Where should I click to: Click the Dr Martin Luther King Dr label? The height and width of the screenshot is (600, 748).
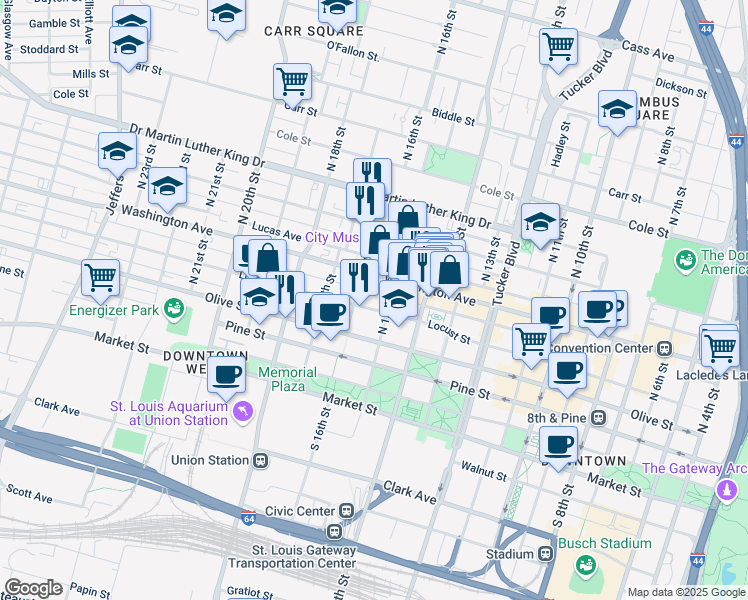tap(197, 146)
